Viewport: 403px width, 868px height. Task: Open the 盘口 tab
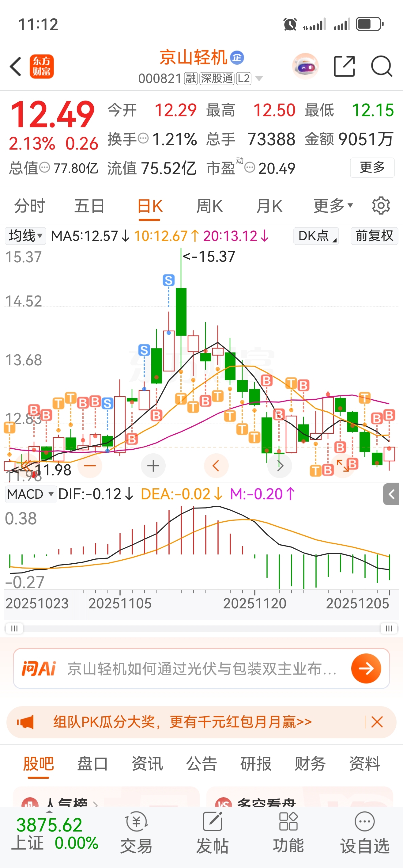92,763
